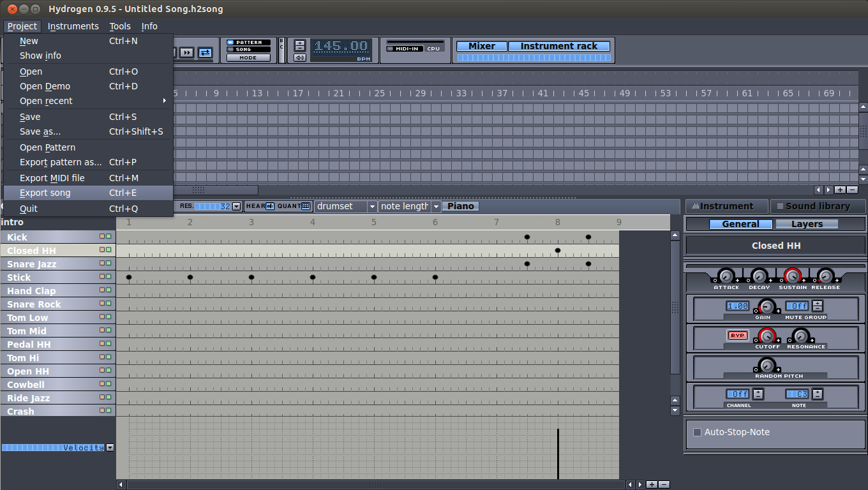868x490 pixels.
Task: Open the Instrument rack
Action: point(559,46)
